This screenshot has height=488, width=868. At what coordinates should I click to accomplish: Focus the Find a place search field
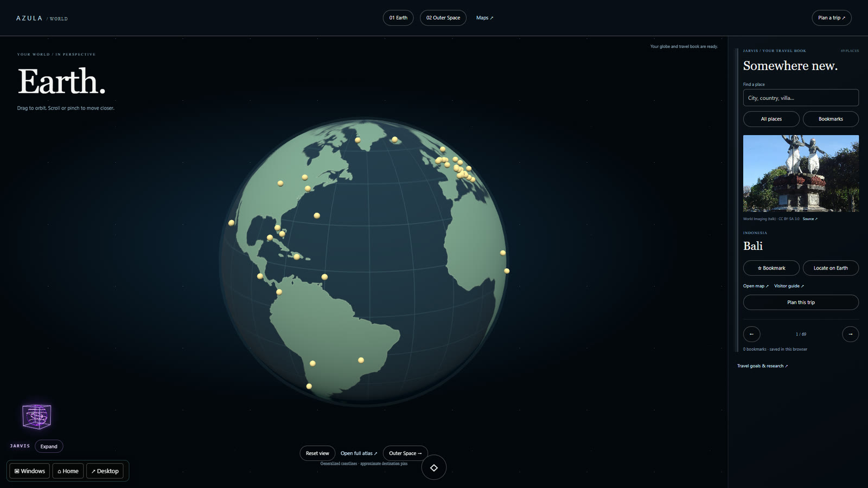801,98
